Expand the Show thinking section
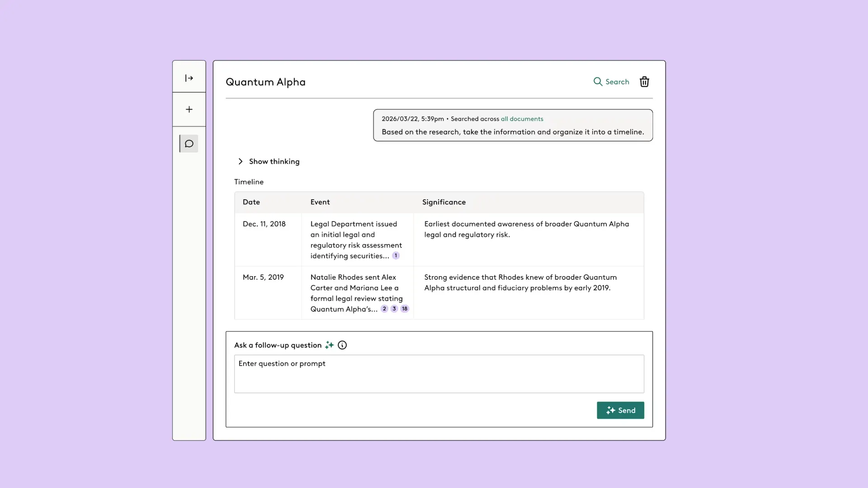 click(269, 162)
